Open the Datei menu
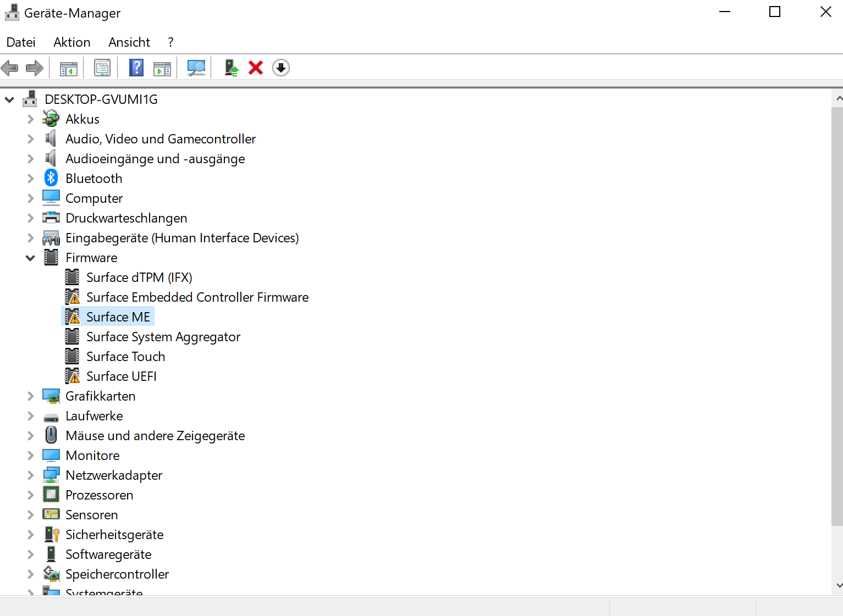Screen dimensions: 843x616 (21, 42)
